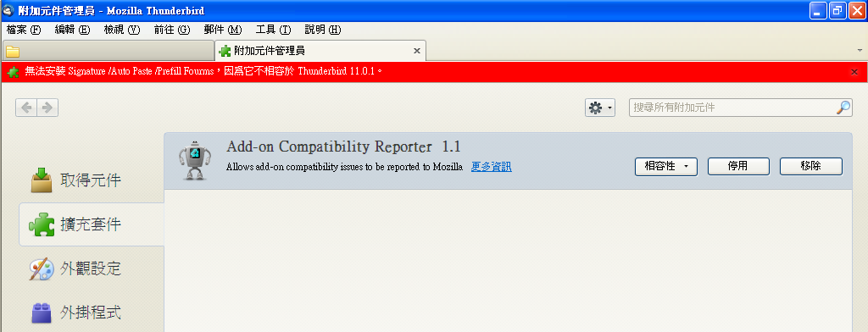This screenshot has width=868, height=332.
Task: Open the 取得元件 sidebar section
Action: click(x=92, y=180)
